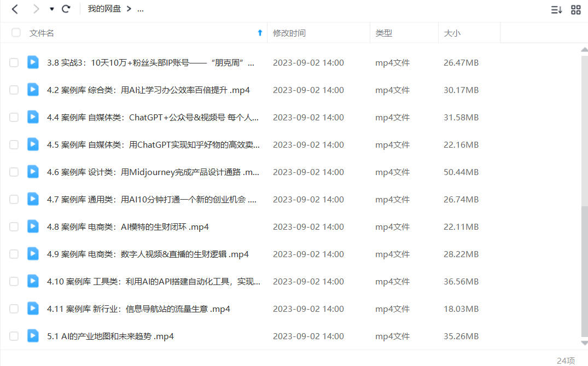Switch to grid view icon
588x366 pixels.
coord(575,10)
